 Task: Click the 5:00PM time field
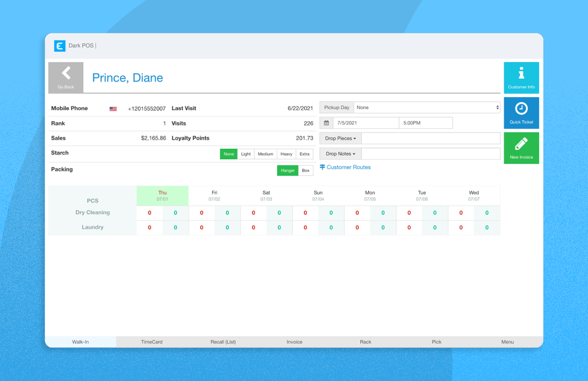pyautogui.click(x=425, y=123)
